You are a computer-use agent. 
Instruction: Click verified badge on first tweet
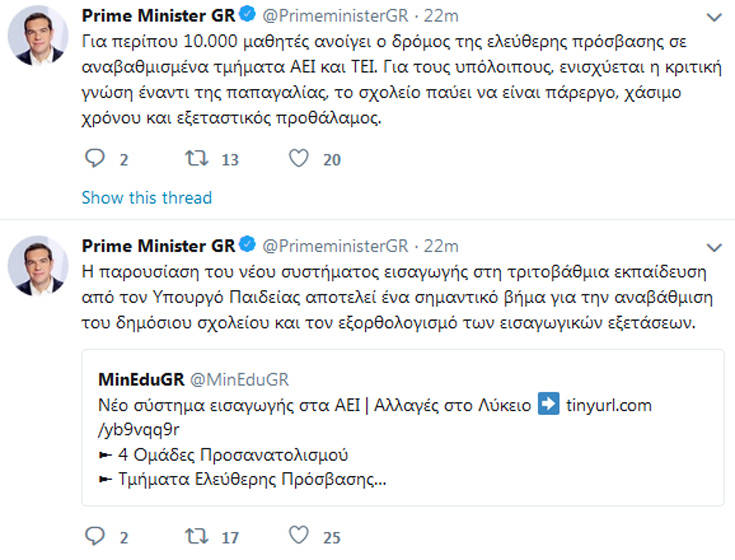247,18
